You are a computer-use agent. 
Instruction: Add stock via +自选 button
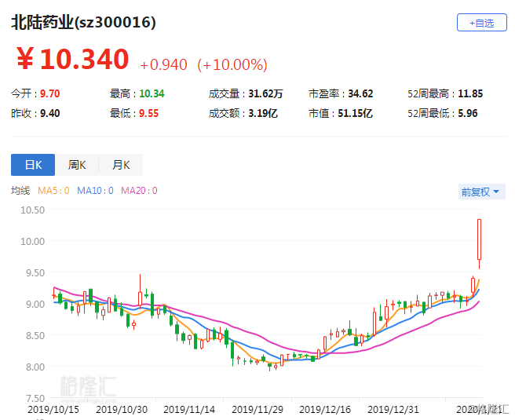click(x=481, y=23)
